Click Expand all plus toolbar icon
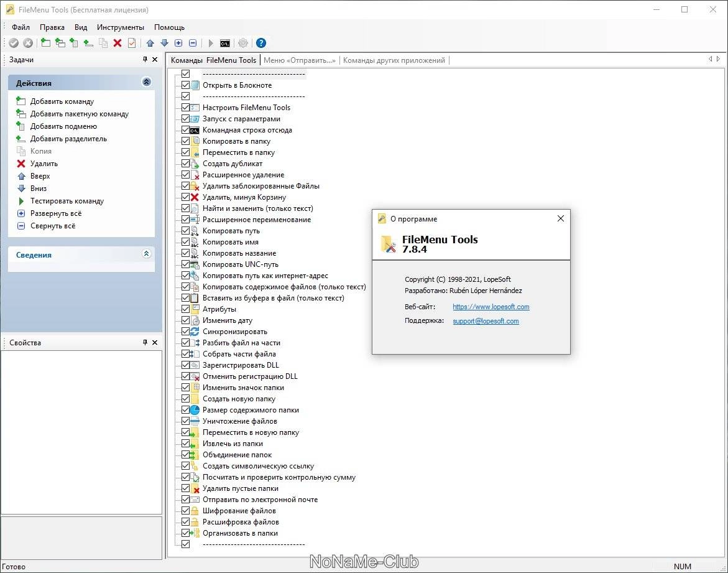Screen dimensions: 728x573 (x=178, y=43)
